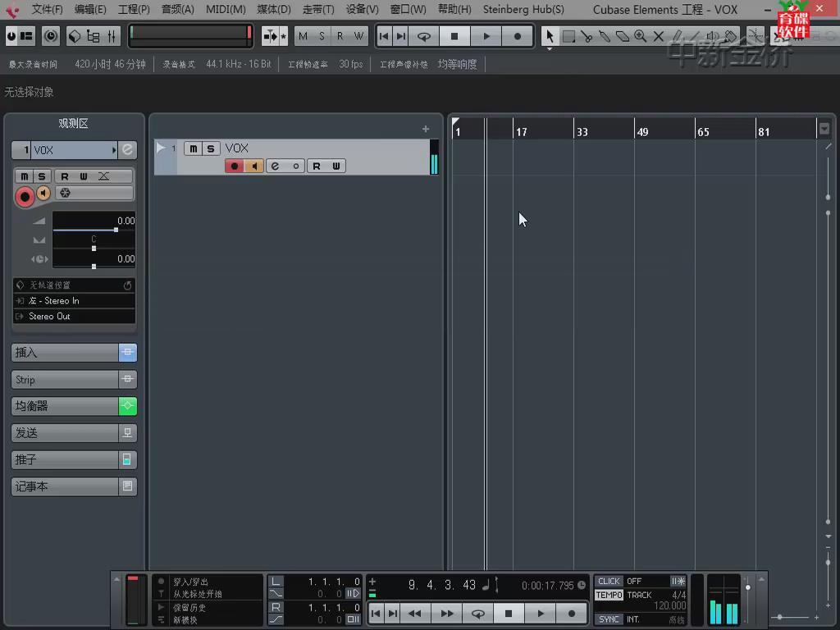Solo the VOX track in track list

pyautogui.click(x=211, y=148)
